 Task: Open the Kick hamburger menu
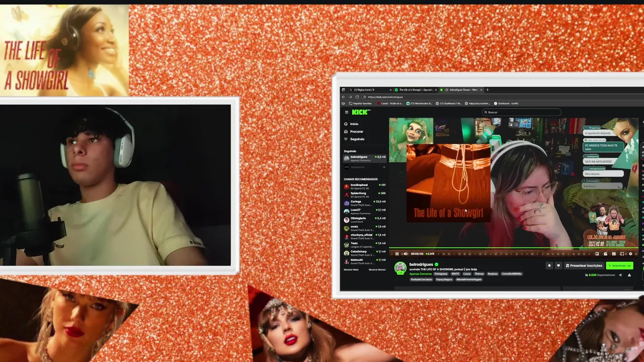click(x=346, y=112)
